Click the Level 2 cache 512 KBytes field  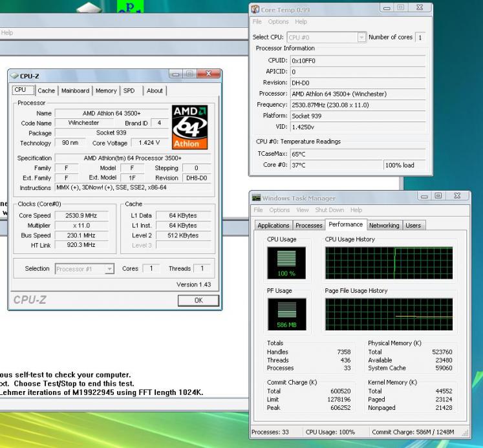(184, 235)
